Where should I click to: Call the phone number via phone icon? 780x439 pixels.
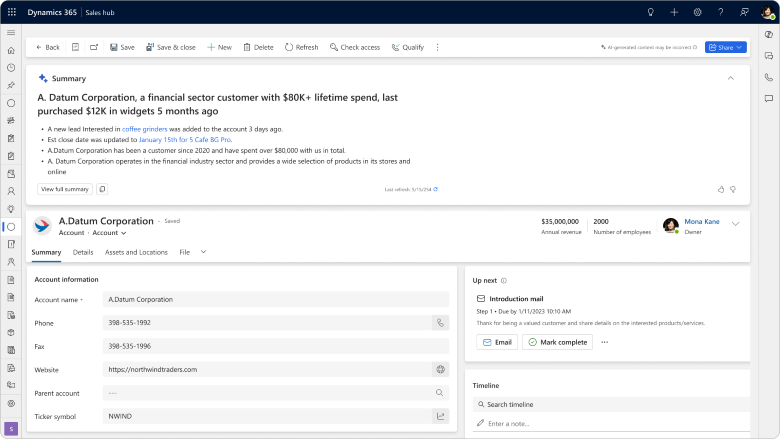click(x=440, y=323)
